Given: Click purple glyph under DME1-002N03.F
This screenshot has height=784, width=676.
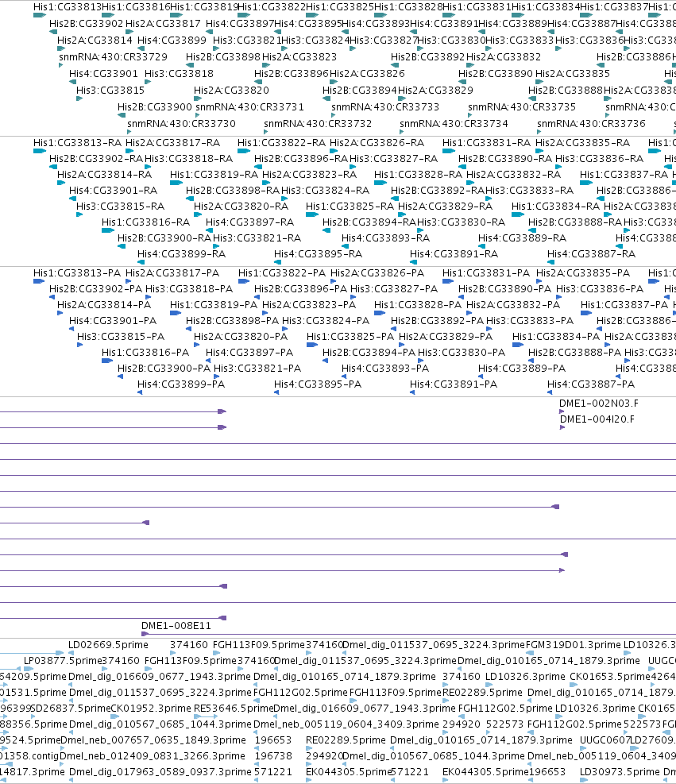Looking at the screenshot, I should [x=562, y=411].
